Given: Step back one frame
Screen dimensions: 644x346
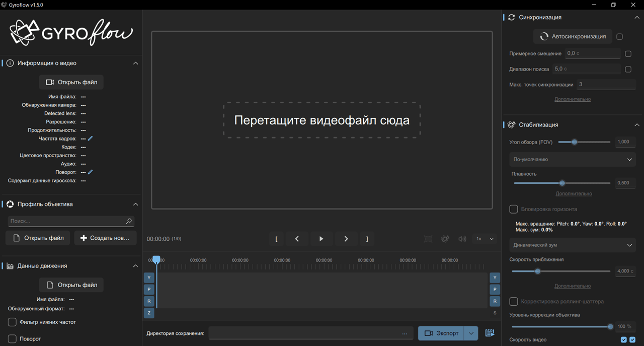Looking at the screenshot, I should coord(297,239).
